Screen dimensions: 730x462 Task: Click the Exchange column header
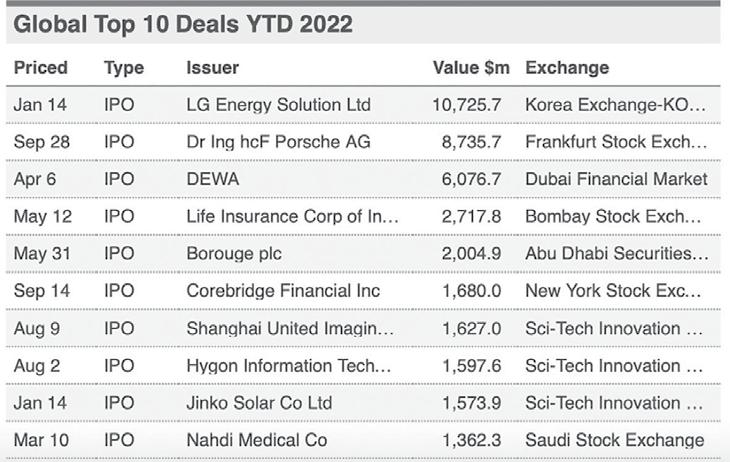click(x=567, y=68)
